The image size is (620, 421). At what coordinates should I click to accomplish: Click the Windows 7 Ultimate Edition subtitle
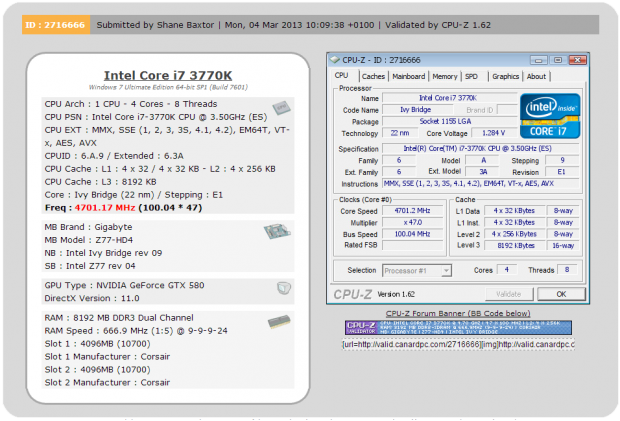point(168,87)
